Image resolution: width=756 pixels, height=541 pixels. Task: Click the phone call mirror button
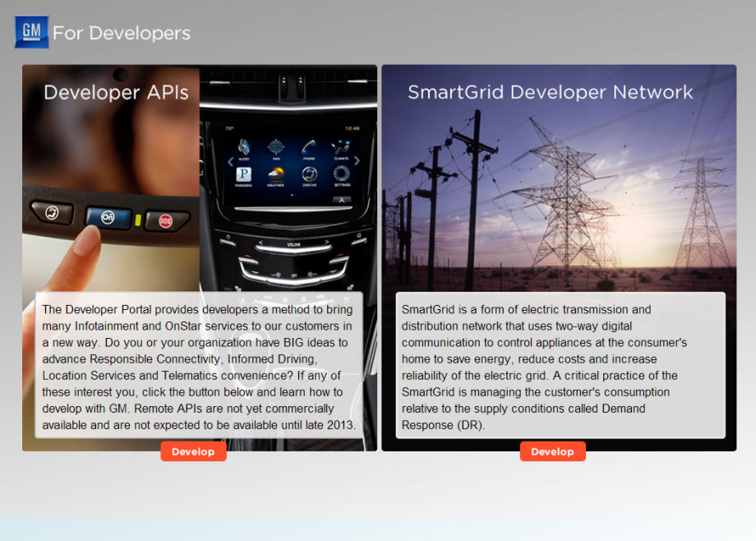[x=53, y=212]
